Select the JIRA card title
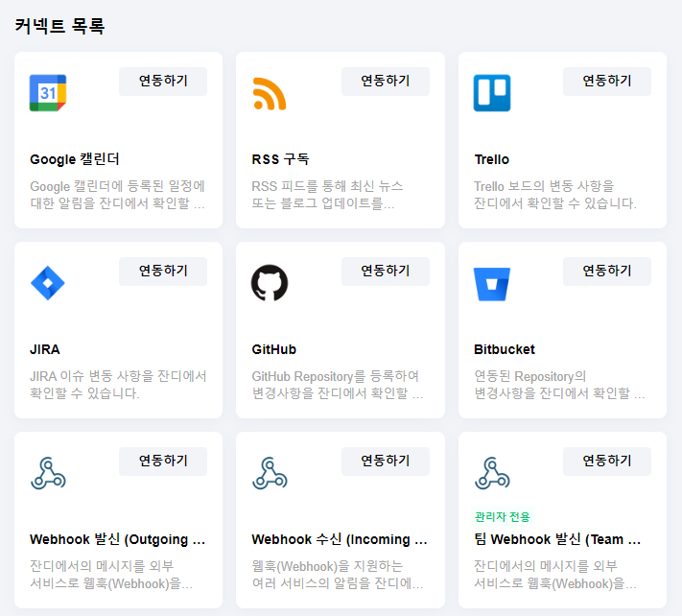This screenshot has height=616, width=682. 45,350
